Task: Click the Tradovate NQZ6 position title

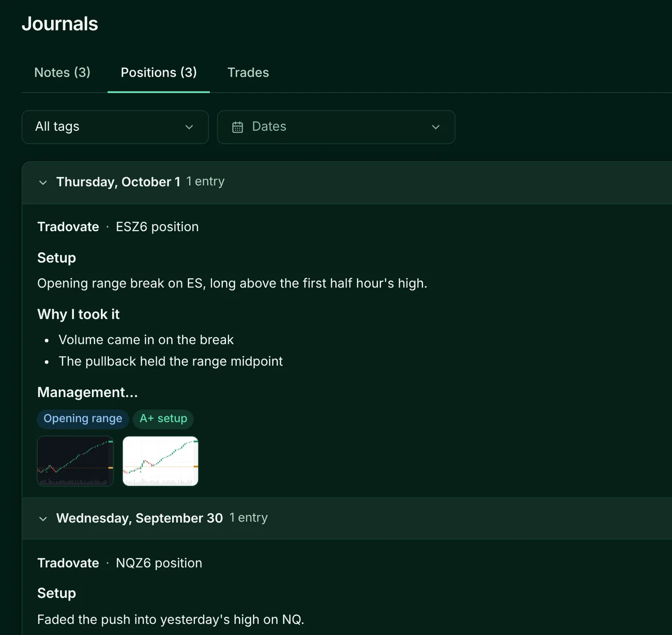Action: click(119, 563)
